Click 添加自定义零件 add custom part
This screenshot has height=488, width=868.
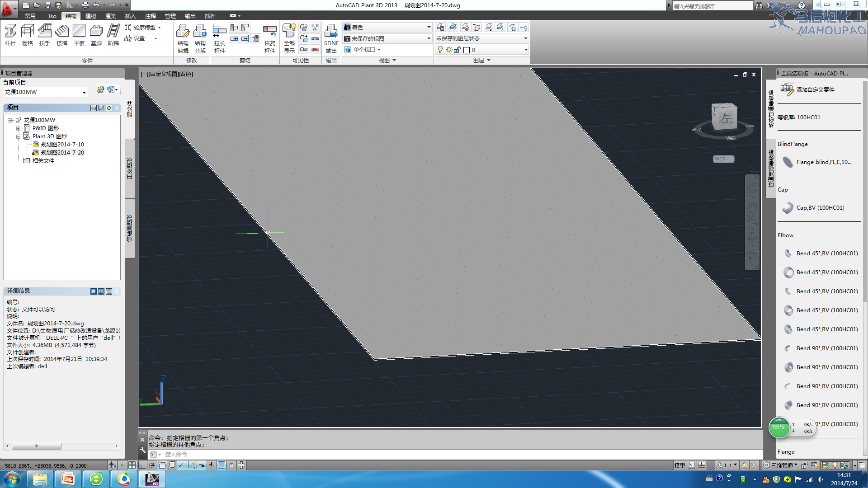(x=808, y=89)
